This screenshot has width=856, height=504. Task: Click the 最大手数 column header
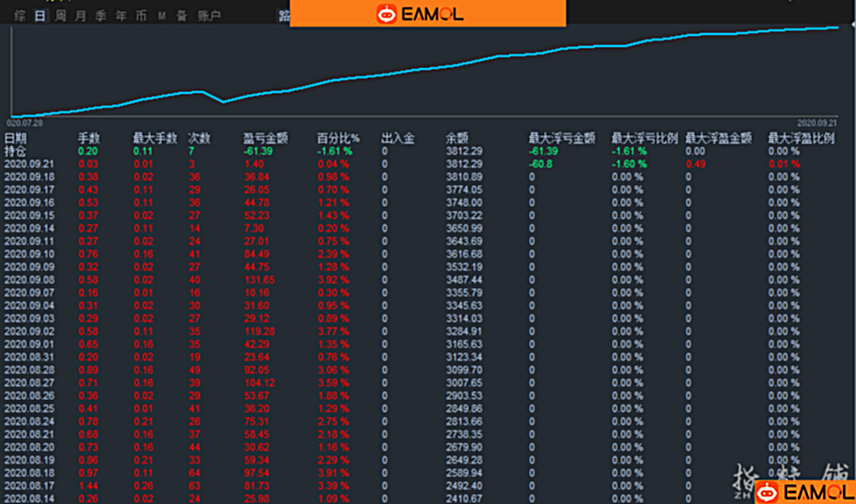coord(155,139)
